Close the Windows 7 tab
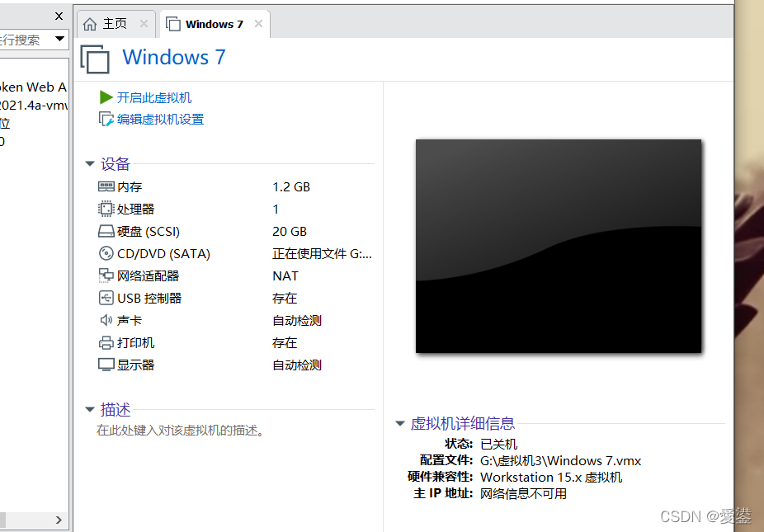The image size is (764, 532). point(259,23)
